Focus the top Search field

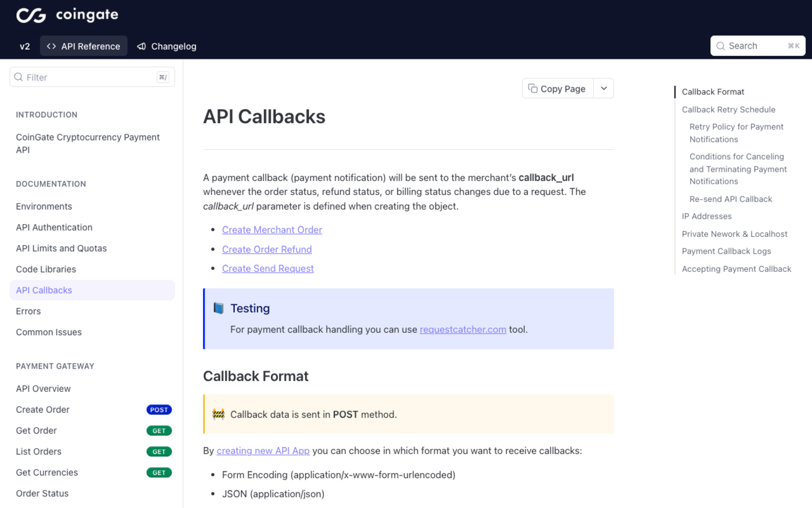click(x=757, y=46)
